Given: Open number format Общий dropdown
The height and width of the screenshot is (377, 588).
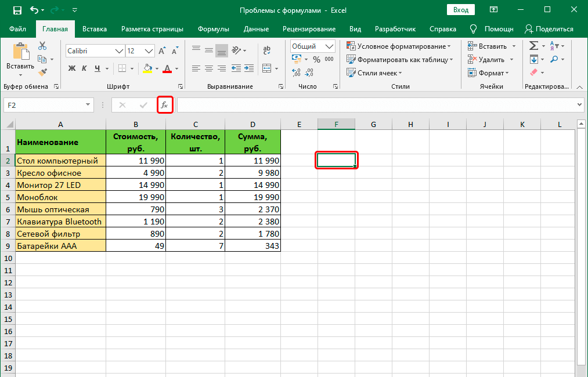Looking at the screenshot, I should pos(329,46).
